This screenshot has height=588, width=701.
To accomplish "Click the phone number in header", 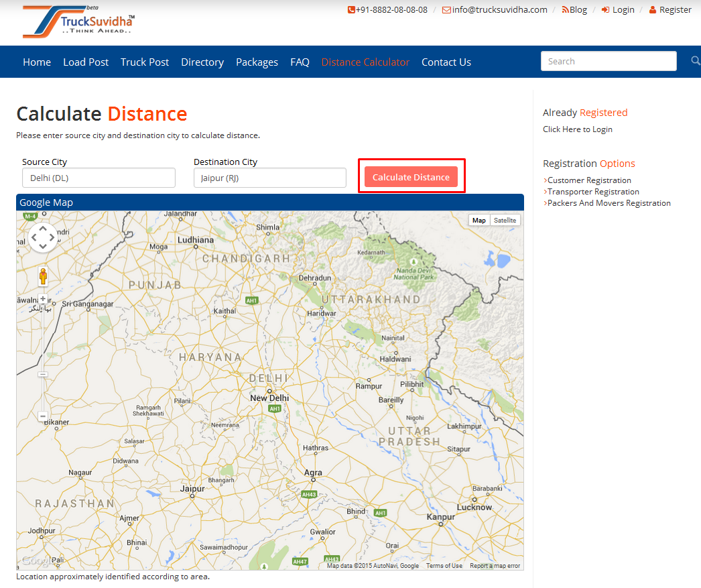I will coord(387,10).
